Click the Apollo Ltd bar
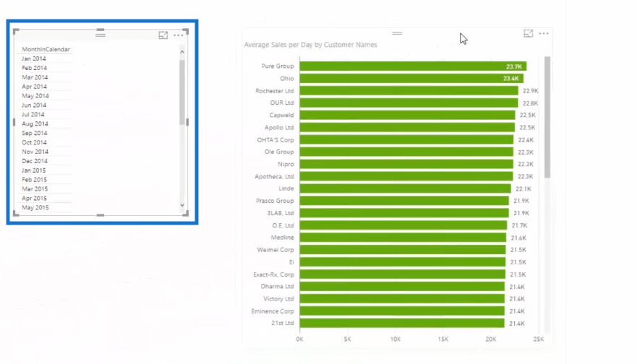The height and width of the screenshot is (364, 637). (407, 127)
